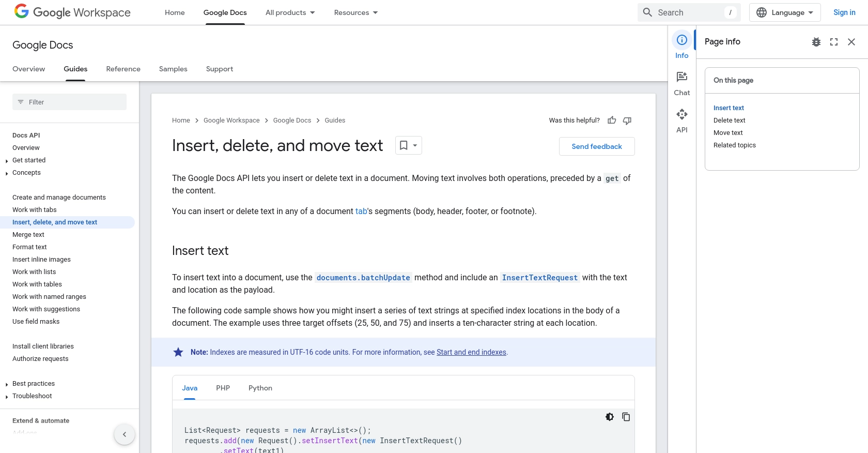Click the star icon in the Note box
868x453 pixels.
[178, 352]
